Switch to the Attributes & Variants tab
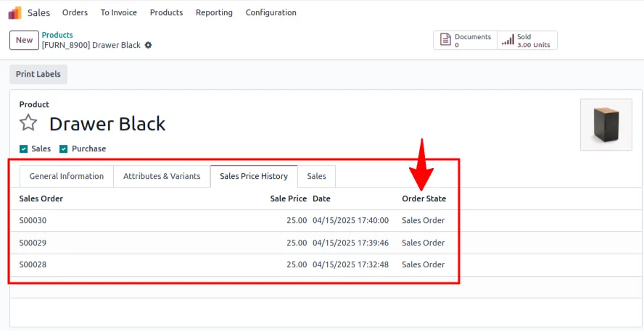 tap(162, 177)
